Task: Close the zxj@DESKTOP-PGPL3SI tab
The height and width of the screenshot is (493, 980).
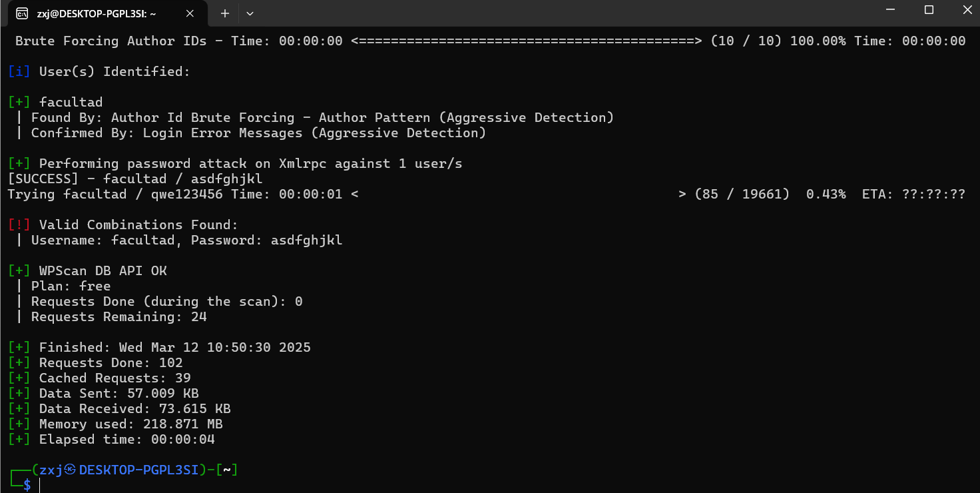Action: tap(190, 13)
